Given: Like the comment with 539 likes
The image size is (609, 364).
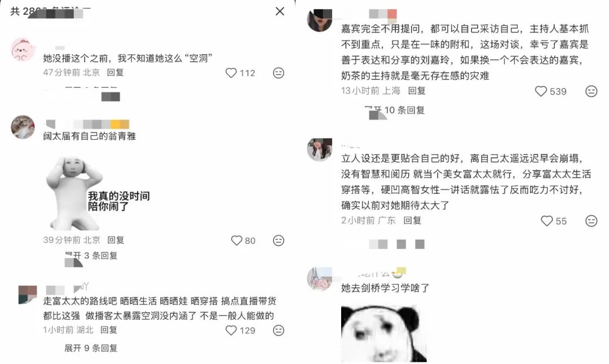Looking at the screenshot, I should coord(541,91).
